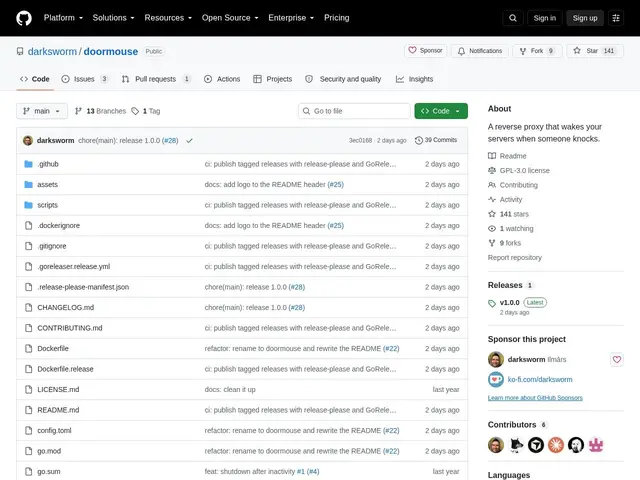Click the Readme book icon in About
The image size is (640, 480).
coord(492,156)
